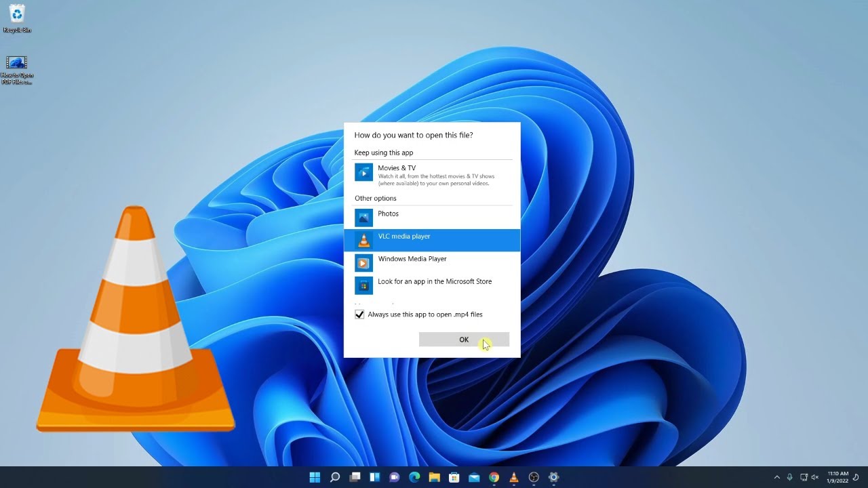
Task: Open OBS Studio from the taskbar
Action: point(534,477)
